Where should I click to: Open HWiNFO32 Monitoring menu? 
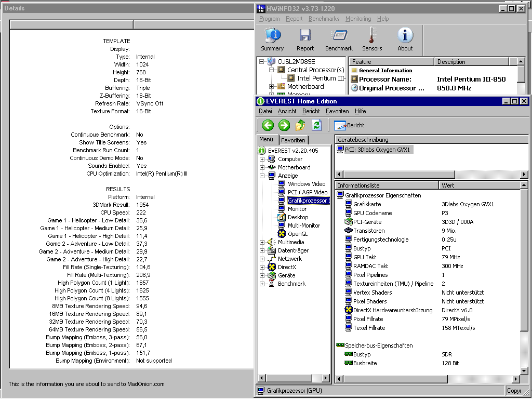[358, 19]
